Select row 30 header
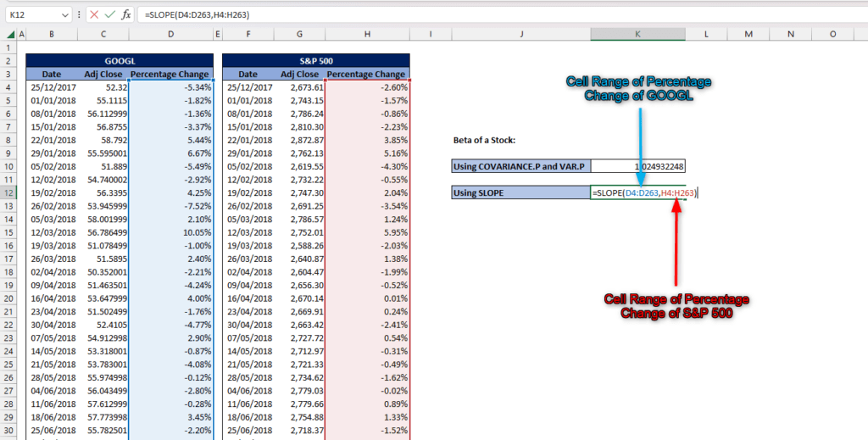This screenshot has width=868, height=440. pos(8,430)
